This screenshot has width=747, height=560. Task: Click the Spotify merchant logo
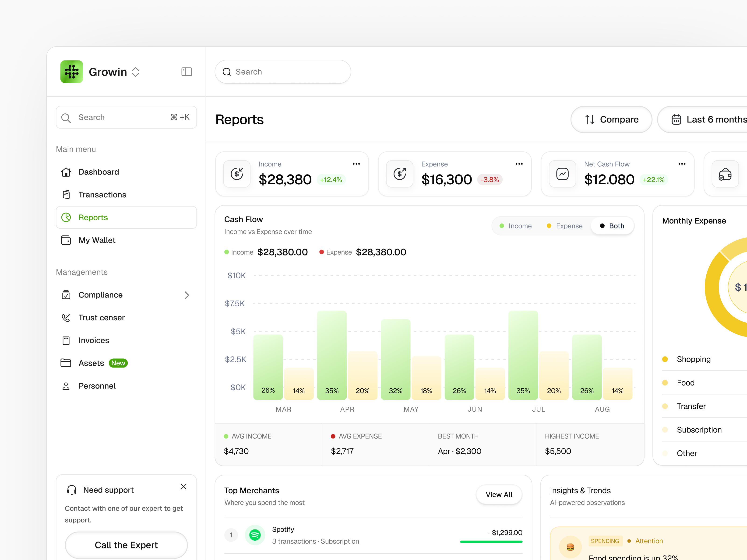pos(255,535)
